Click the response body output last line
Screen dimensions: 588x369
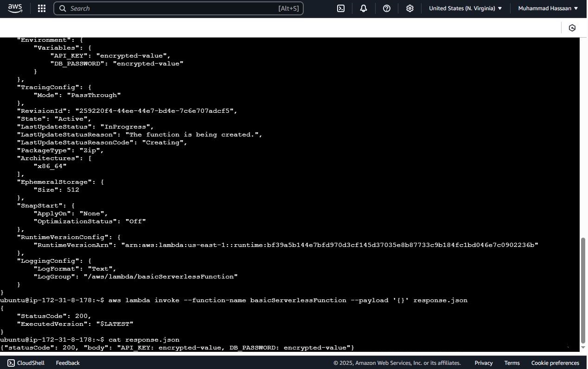(177, 348)
